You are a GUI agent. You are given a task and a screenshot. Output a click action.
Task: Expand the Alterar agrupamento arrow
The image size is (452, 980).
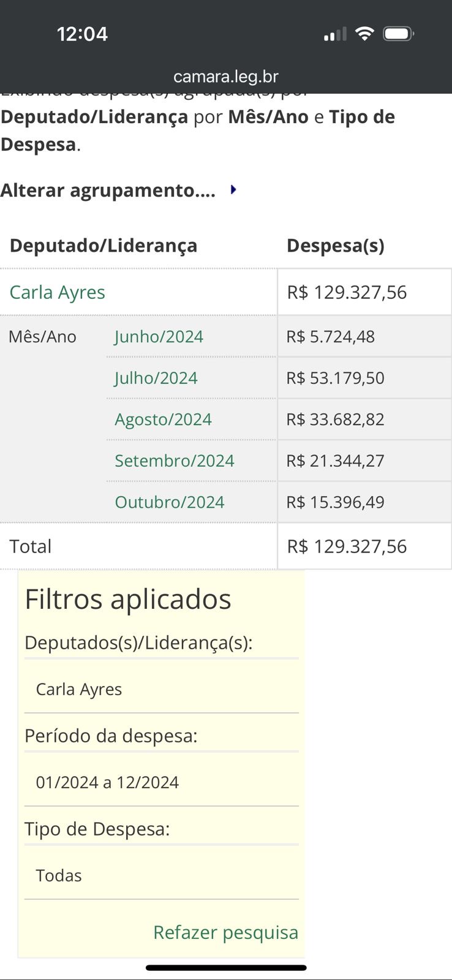click(233, 190)
